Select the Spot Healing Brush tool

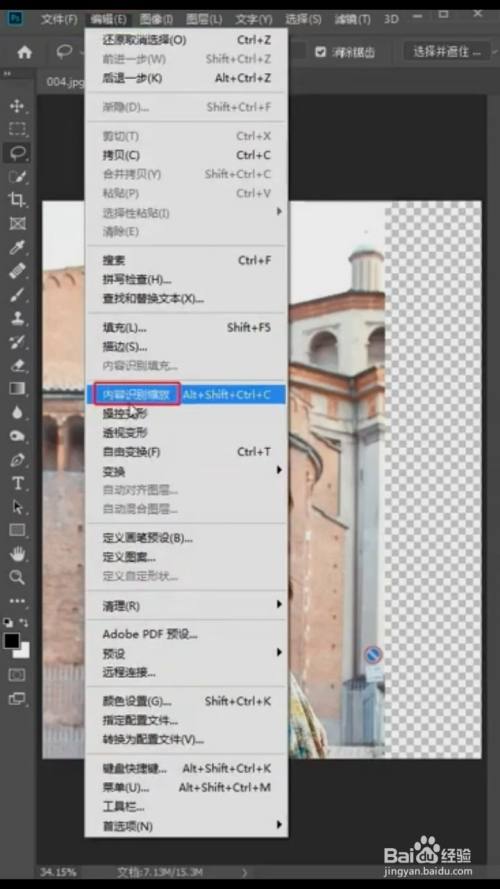click(x=18, y=270)
